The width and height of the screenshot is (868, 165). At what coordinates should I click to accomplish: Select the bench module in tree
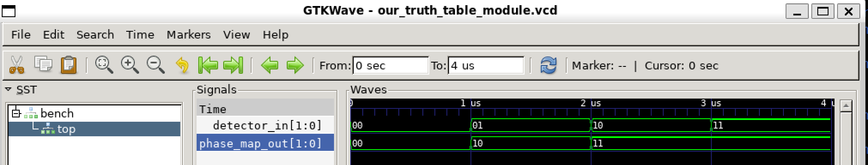point(57,114)
